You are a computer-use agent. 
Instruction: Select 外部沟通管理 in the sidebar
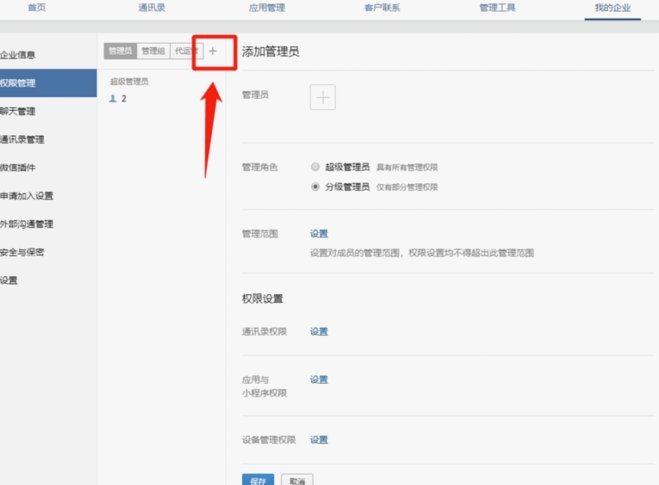[26, 224]
